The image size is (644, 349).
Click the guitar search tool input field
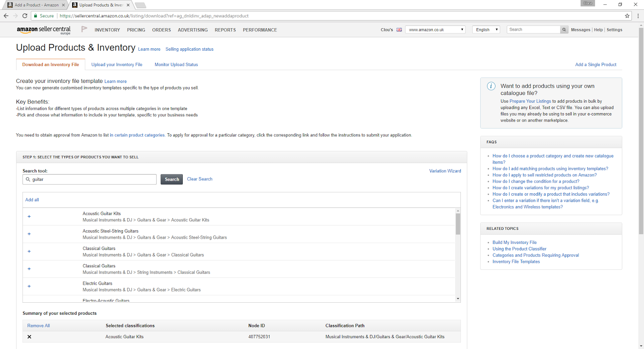tap(89, 180)
